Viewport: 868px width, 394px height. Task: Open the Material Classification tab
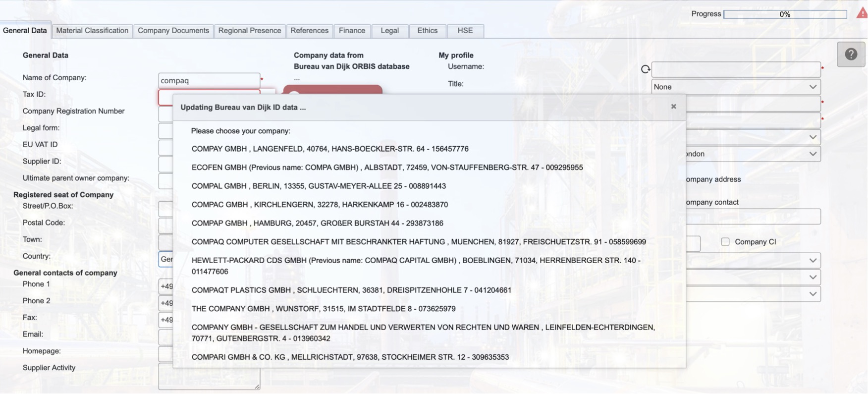92,31
